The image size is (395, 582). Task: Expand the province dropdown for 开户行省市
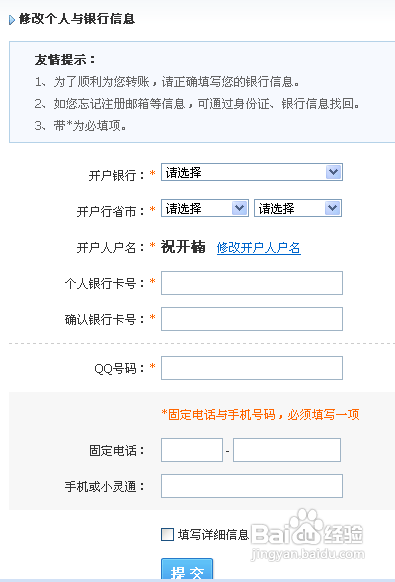point(205,208)
